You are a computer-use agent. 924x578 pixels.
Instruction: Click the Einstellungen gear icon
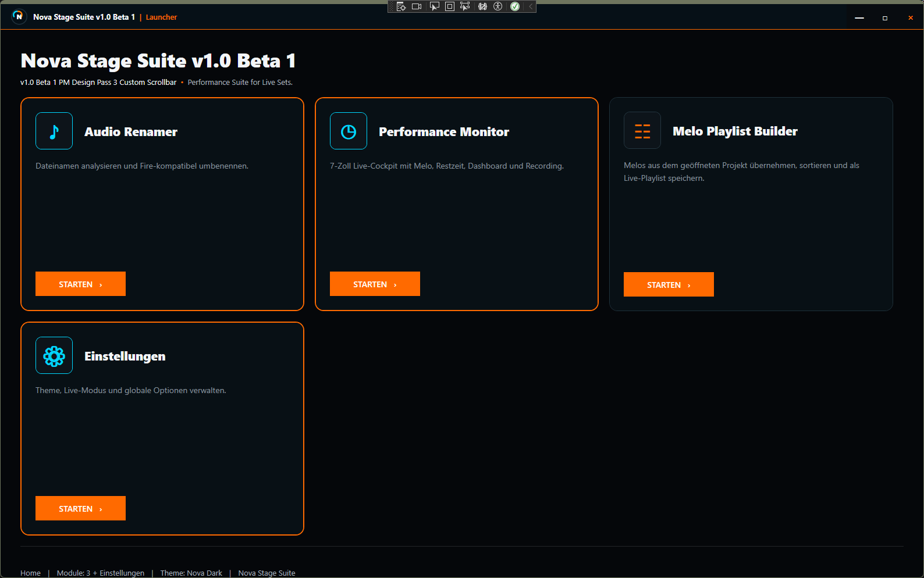click(54, 355)
